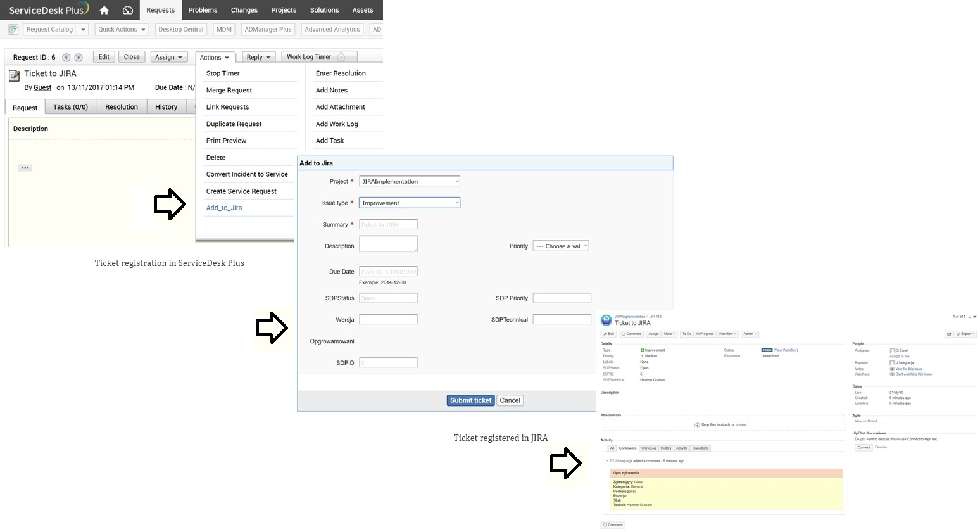Image resolution: width=980 pixels, height=532 pixels.
Task: Select the Resolution tab
Action: click(x=122, y=107)
